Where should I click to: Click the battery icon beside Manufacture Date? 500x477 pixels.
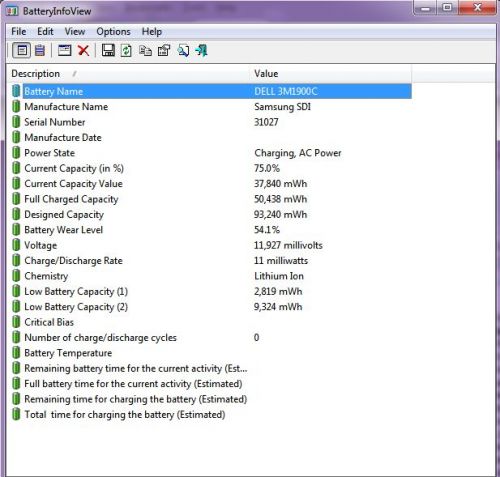coord(16,137)
